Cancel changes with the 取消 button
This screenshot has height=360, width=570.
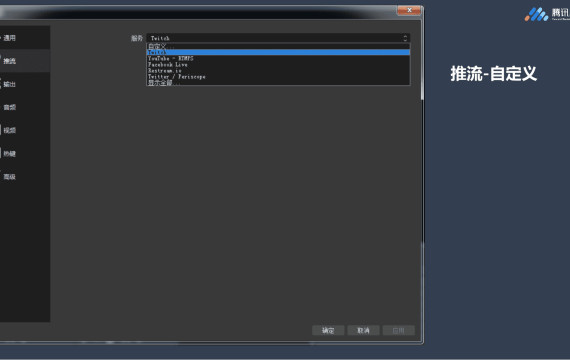364,330
